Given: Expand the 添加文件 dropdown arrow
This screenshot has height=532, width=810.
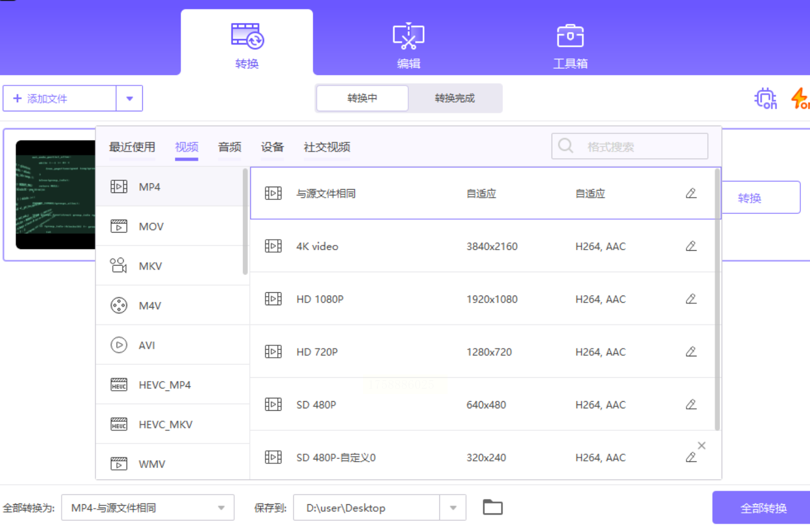Looking at the screenshot, I should click(x=129, y=98).
